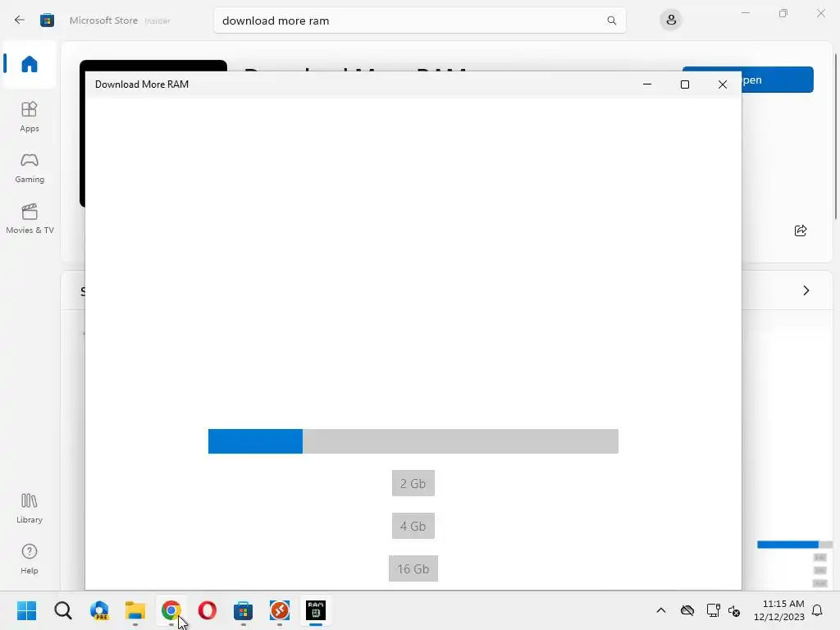Click the rating bar in Store page
Screen dimensions: 840x630
pos(794,545)
